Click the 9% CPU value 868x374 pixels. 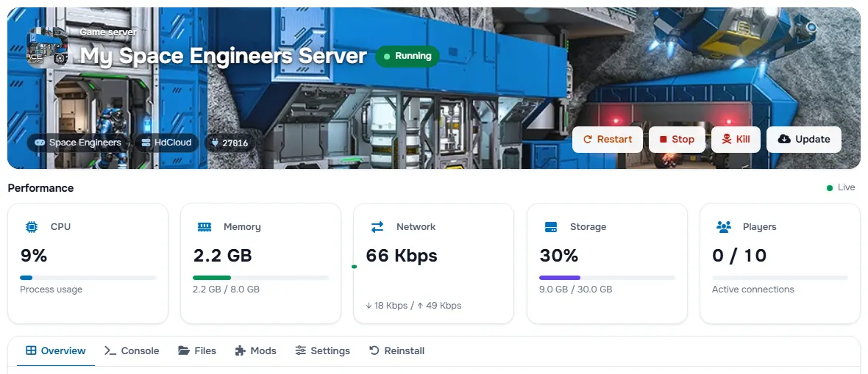click(x=34, y=256)
